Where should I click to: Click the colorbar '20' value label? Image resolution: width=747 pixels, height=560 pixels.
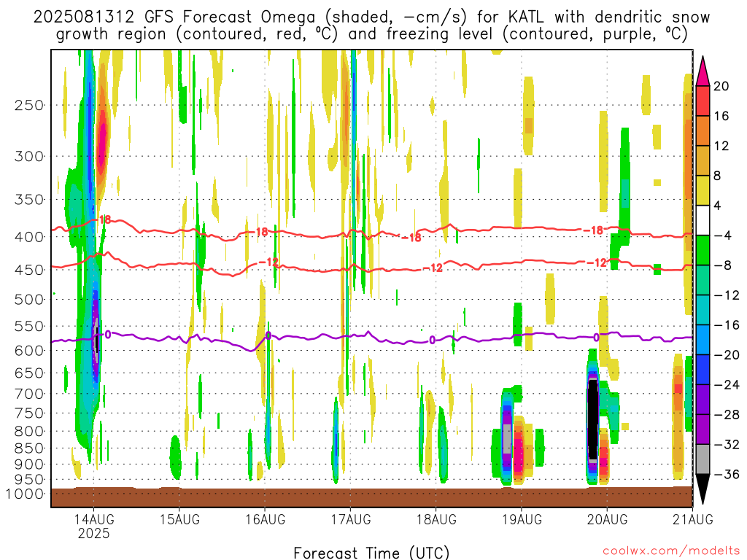[x=721, y=86]
